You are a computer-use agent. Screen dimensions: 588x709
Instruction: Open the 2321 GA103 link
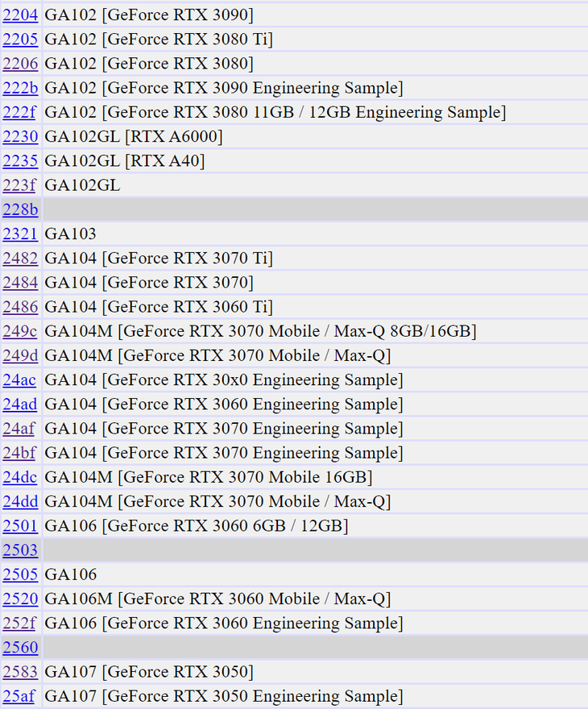coord(20,234)
